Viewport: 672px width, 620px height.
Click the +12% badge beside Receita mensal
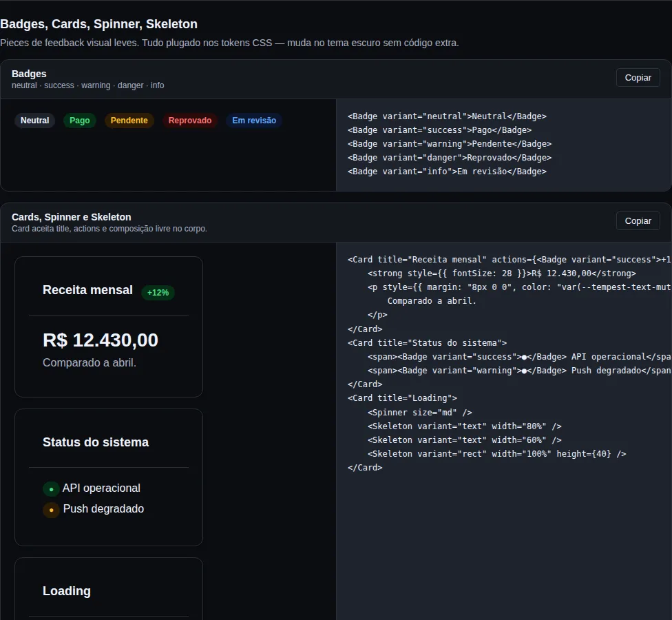(x=158, y=292)
